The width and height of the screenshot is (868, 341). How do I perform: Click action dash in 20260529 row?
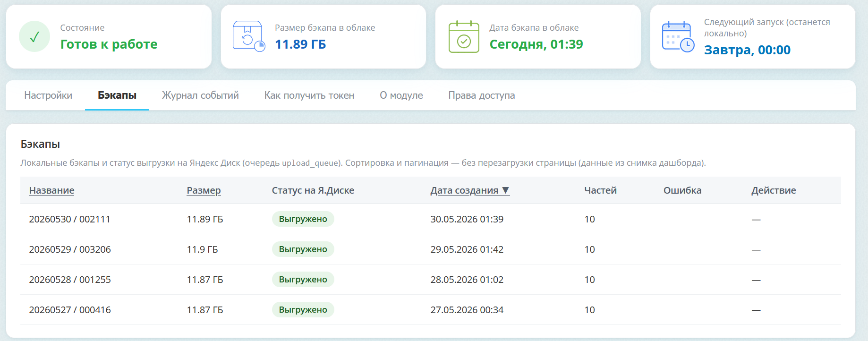756,250
